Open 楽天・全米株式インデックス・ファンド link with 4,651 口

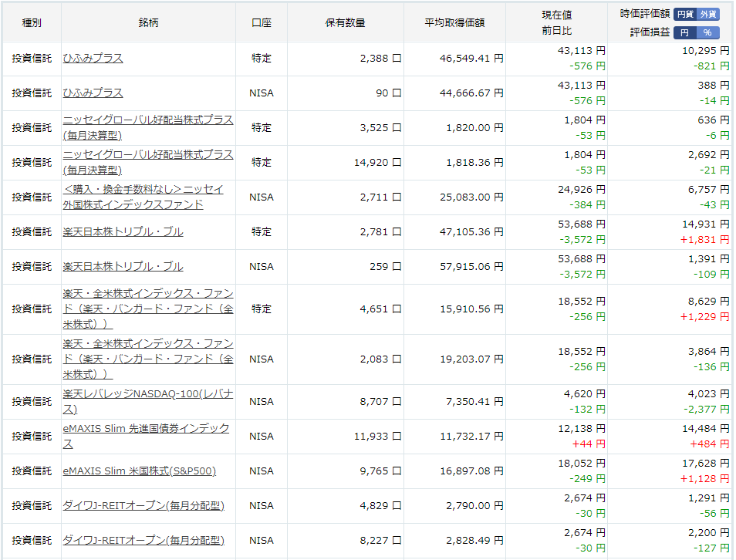tap(148, 309)
